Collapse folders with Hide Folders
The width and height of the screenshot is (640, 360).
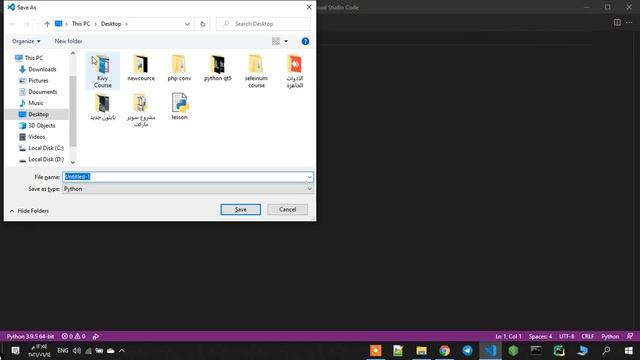point(29,211)
